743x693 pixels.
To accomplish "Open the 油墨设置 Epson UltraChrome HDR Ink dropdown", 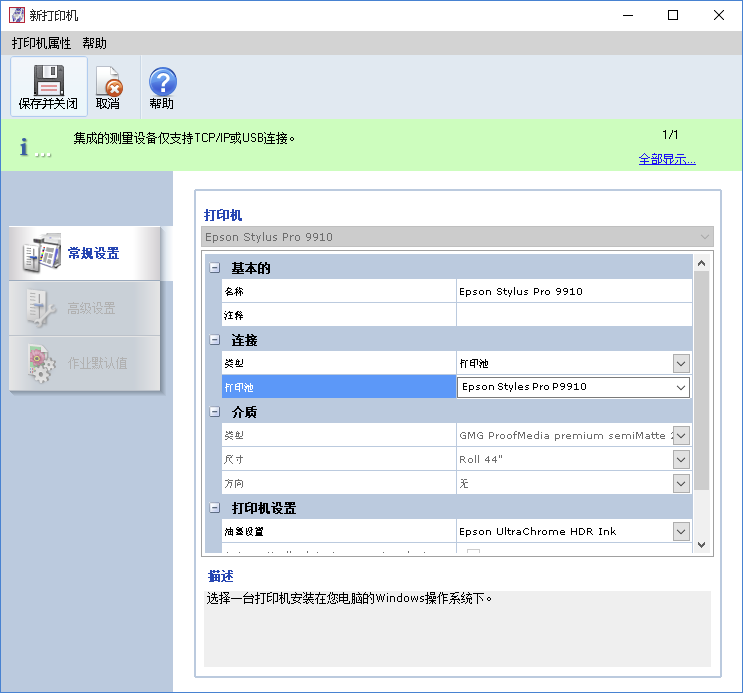I will pyautogui.click(x=681, y=531).
